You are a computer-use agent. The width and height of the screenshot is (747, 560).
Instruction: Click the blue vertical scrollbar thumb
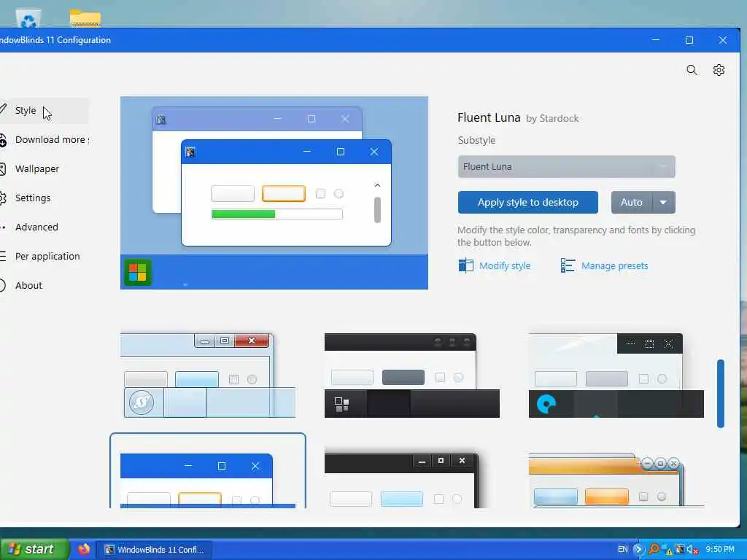[x=721, y=393]
